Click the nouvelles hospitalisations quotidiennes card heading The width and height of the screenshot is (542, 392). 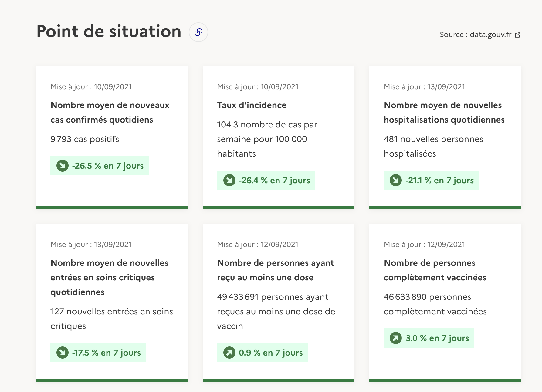click(x=444, y=113)
